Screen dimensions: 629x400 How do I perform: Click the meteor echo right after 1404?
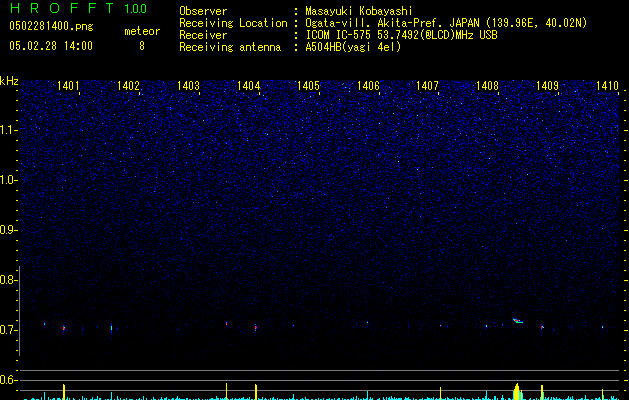tap(256, 327)
